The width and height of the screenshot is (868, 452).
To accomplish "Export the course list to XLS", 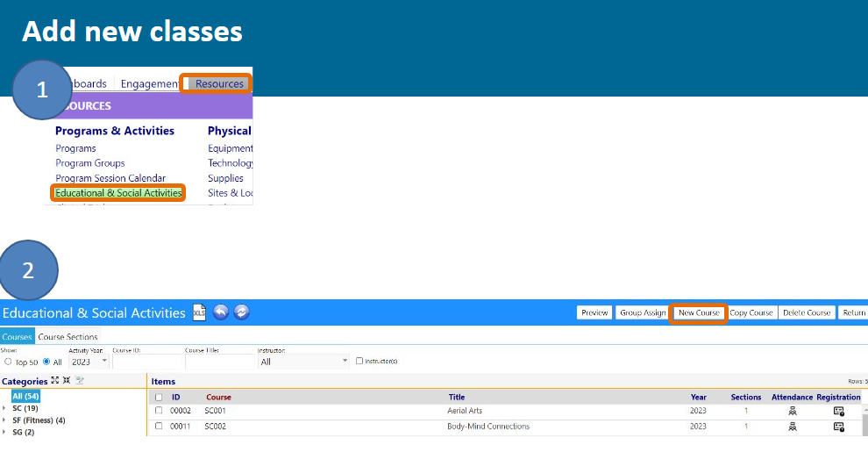I will [199, 312].
